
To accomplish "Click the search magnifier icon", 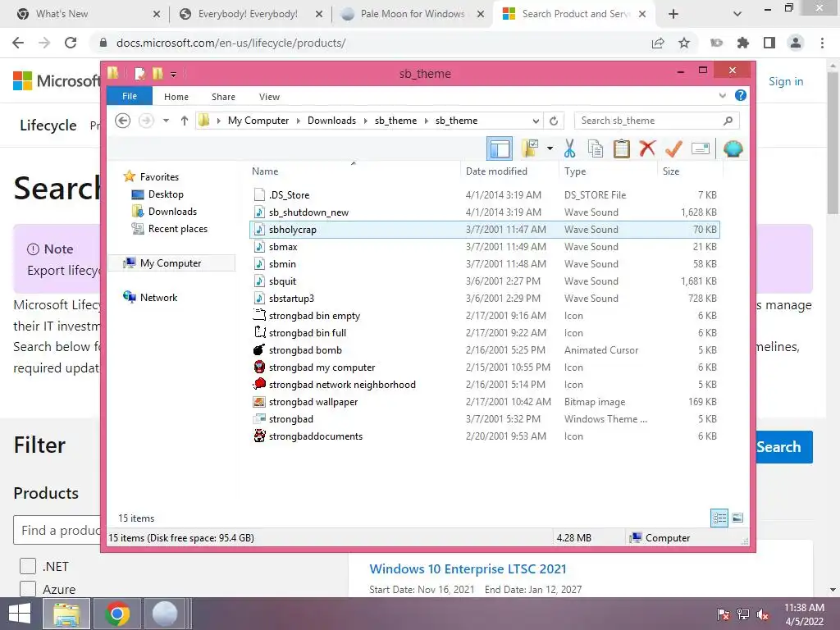I will [x=728, y=121].
